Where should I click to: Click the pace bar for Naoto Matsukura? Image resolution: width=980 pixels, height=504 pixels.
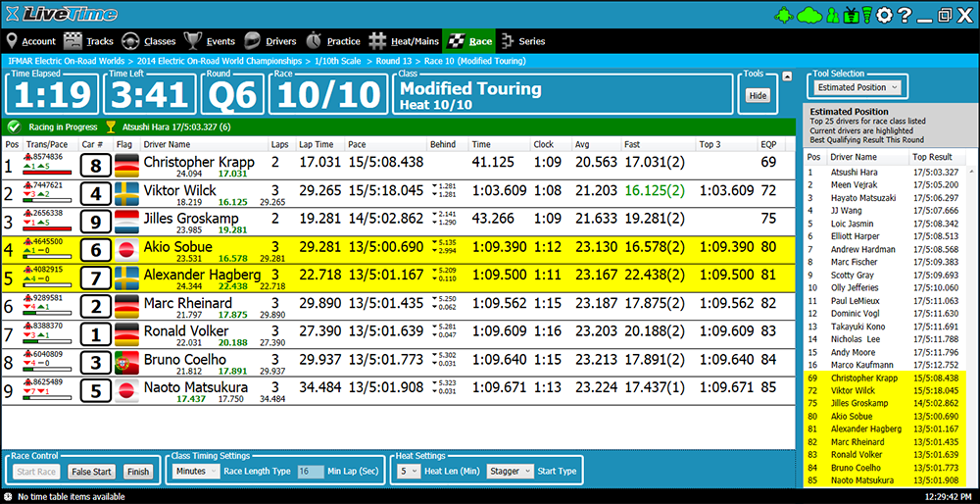[x=47, y=398]
